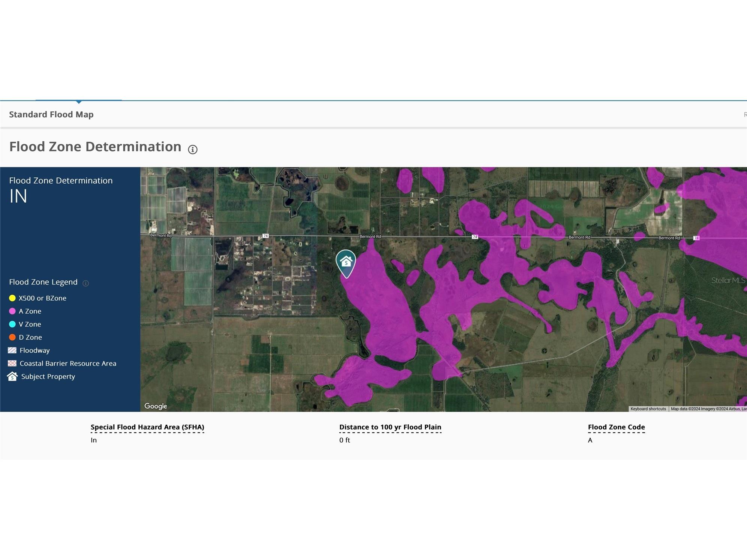Click the cyan V Zone legend dot
747x560 pixels.
click(x=12, y=324)
